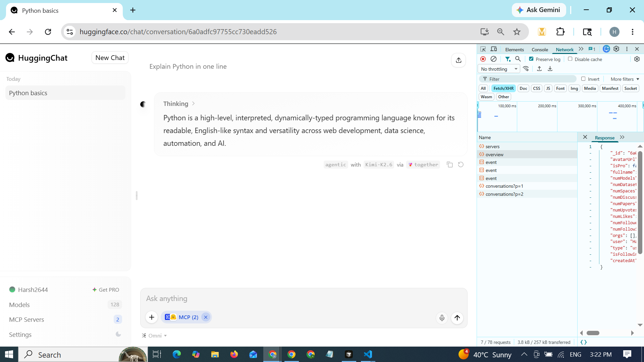The width and height of the screenshot is (644, 362).
Task: Remove the MCP (2) chip
Action: tap(206, 317)
